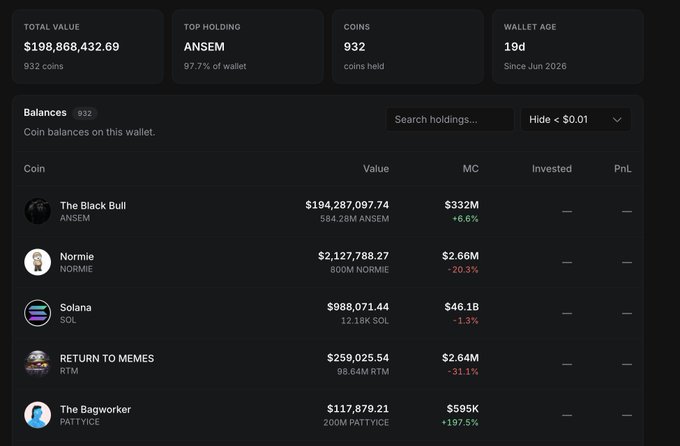Click the 932 badge next to Balances
The image size is (680, 446).
point(85,113)
